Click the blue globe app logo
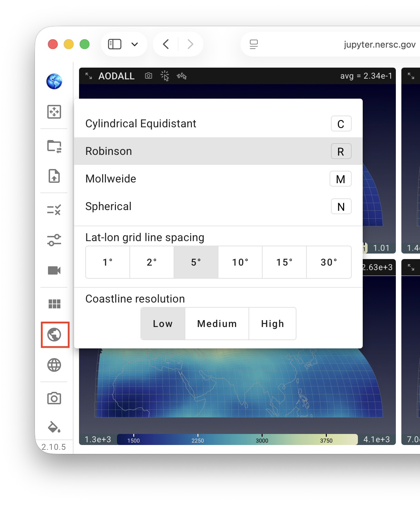Viewport: 420px width, 505px height. click(x=54, y=81)
